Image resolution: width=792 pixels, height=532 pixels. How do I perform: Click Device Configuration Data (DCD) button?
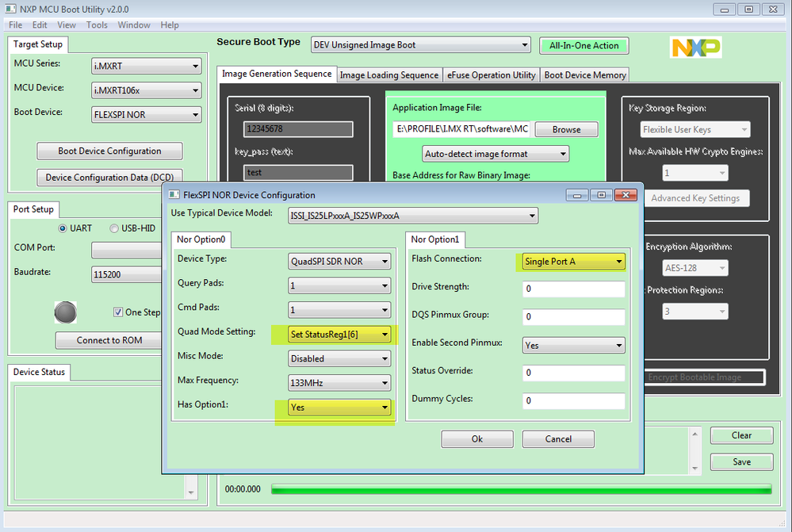tap(109, 177)
